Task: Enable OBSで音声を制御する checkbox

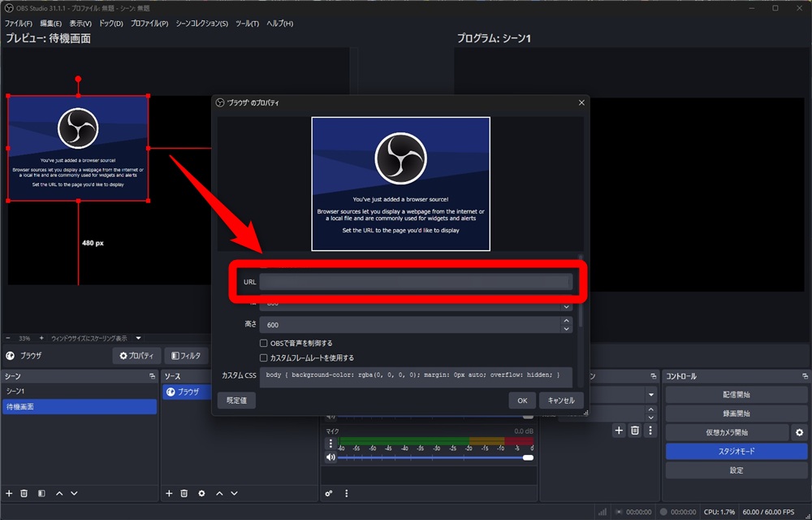Action: pos(264,343)
